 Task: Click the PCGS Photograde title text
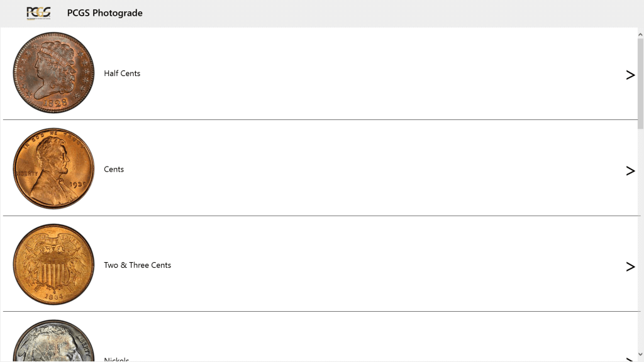[105, 13]
